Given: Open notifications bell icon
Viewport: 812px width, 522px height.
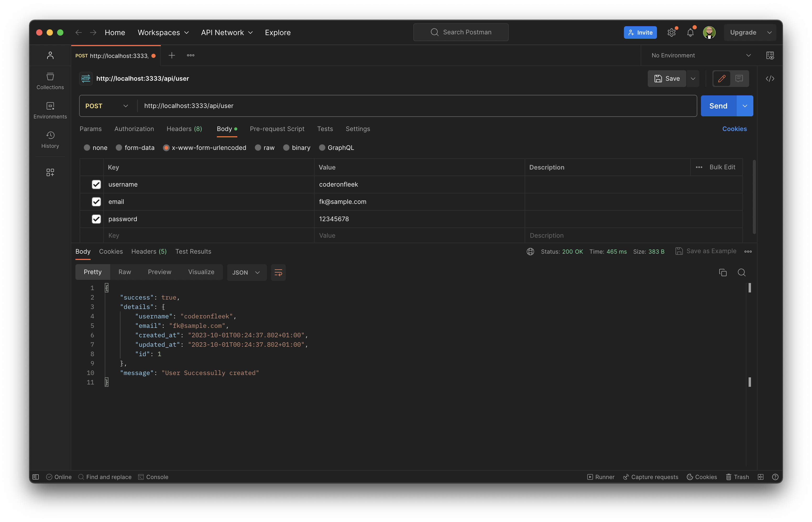Looking at the screenshot, I should (x=690, y=32).
